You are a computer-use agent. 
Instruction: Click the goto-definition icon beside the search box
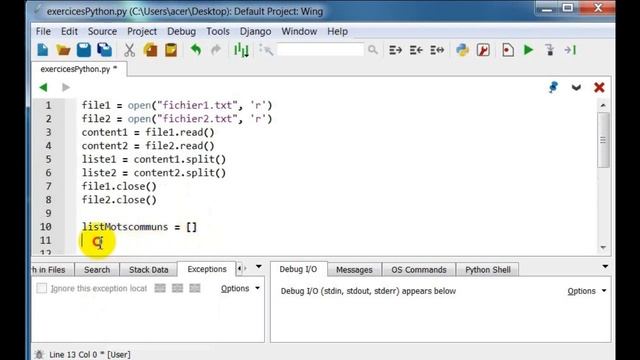click(266, 50)
